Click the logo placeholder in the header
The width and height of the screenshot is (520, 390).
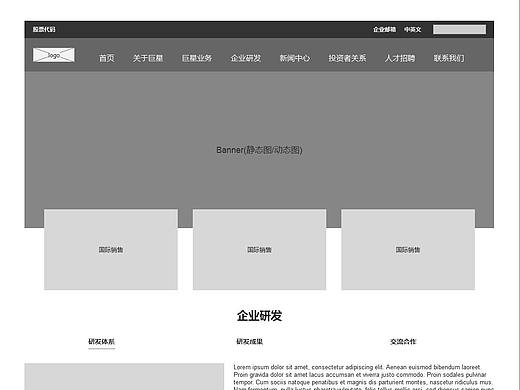coord(53,55)
